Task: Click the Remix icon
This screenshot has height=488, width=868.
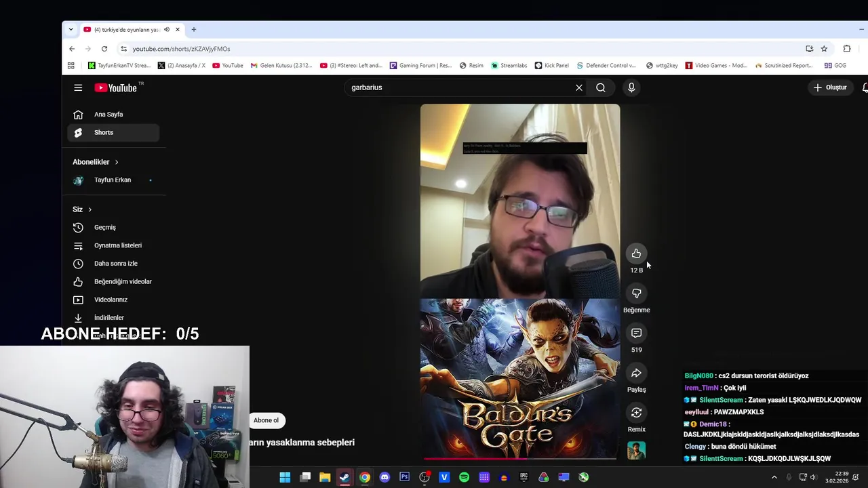Action: tap(636, 413)
